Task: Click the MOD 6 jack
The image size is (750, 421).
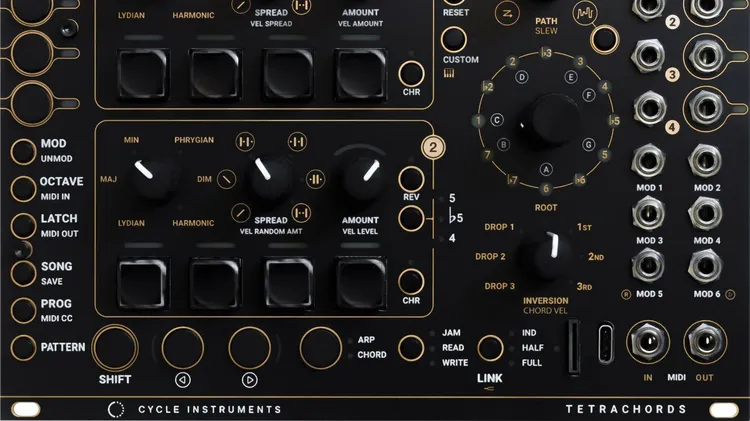Action: click(x=706, y=265)
